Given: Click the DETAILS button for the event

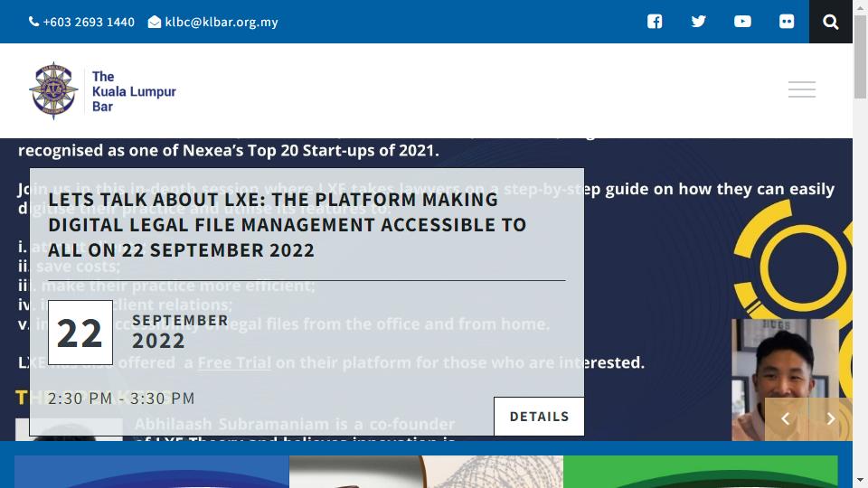Looking at the screenshot, I should coord(539,416).
